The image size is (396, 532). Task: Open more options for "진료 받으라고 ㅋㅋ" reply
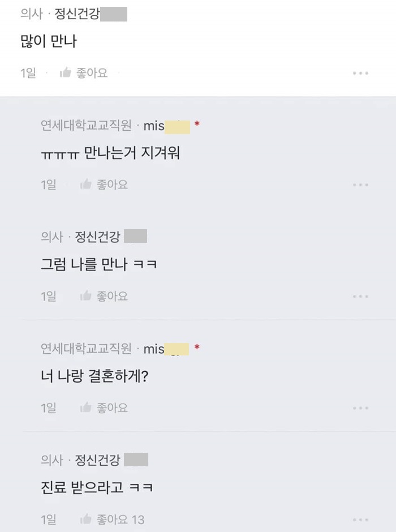(360, 520)
